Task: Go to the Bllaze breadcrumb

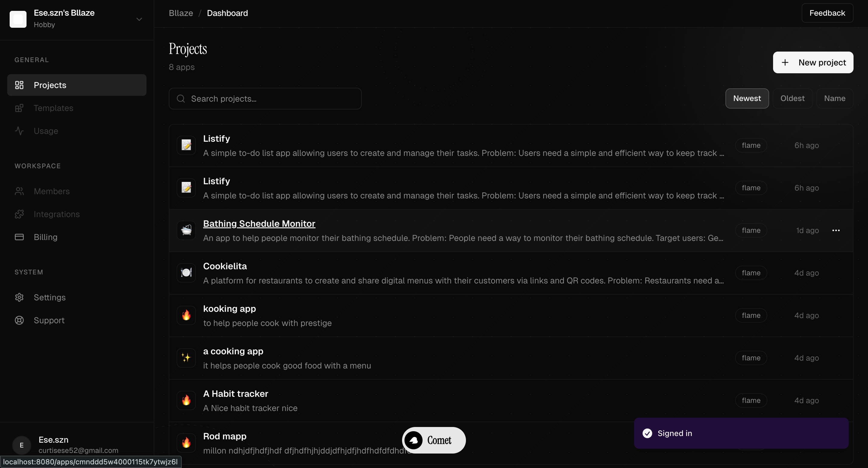Action: pos(181,13)
